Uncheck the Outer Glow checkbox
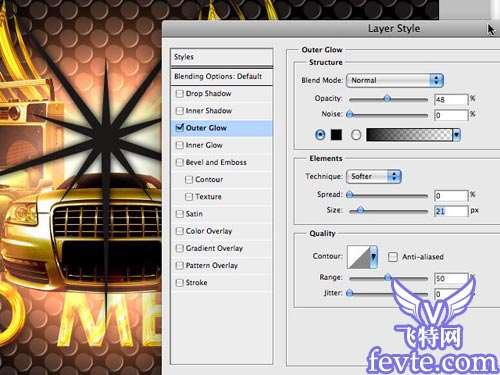Screen dimensions: 500x375 coord(180,128)
